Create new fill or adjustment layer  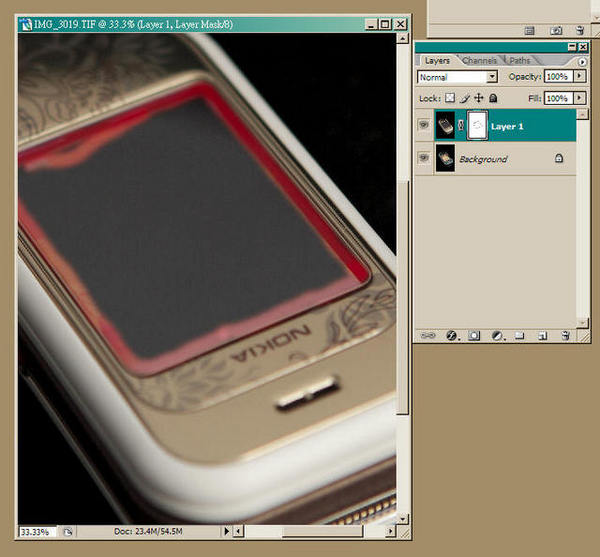[x=497, y=336]
